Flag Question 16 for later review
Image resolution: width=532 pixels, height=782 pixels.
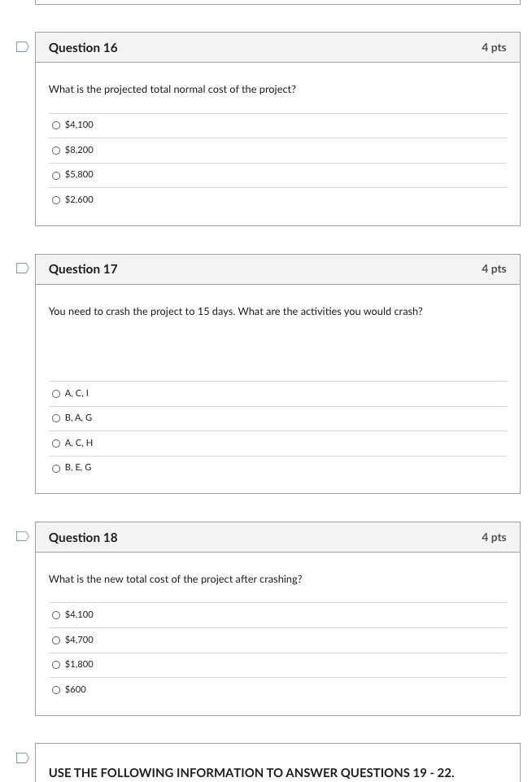tap(22, 46)
